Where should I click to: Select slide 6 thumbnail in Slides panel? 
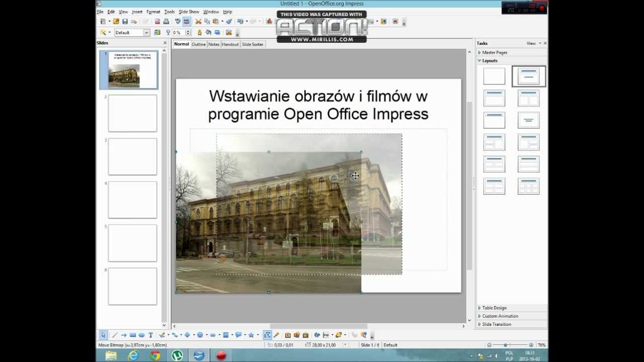(x=132, y=286)
